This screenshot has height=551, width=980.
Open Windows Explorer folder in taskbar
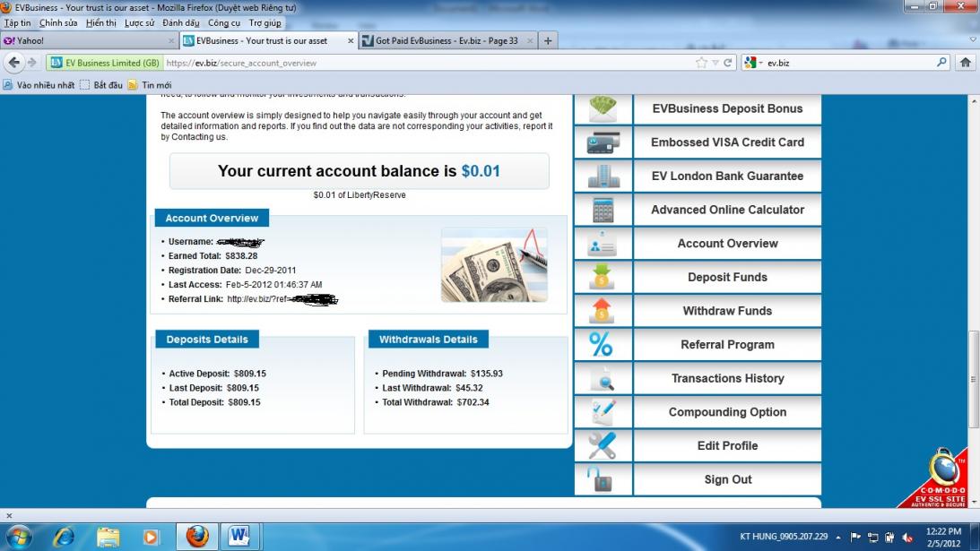[x=108, y=537]
